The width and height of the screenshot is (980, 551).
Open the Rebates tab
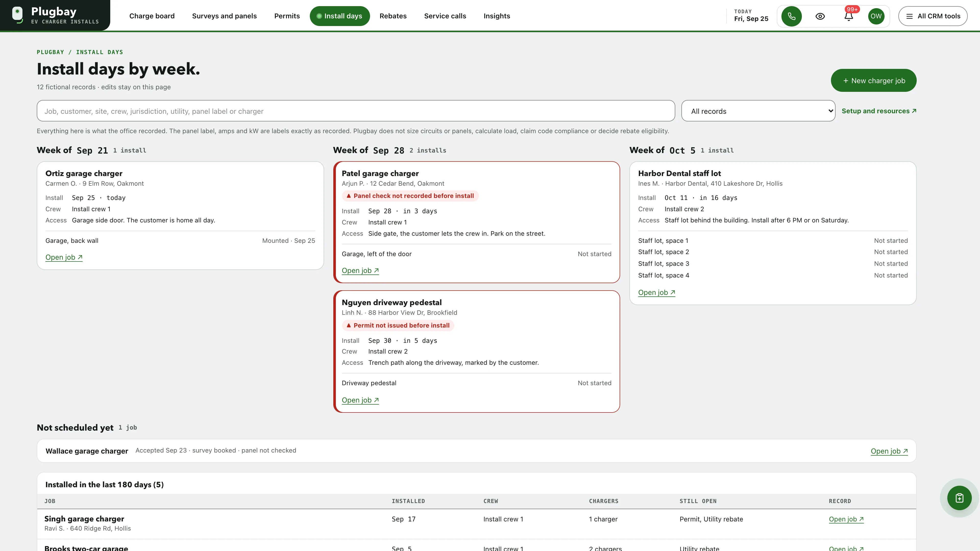393,16
